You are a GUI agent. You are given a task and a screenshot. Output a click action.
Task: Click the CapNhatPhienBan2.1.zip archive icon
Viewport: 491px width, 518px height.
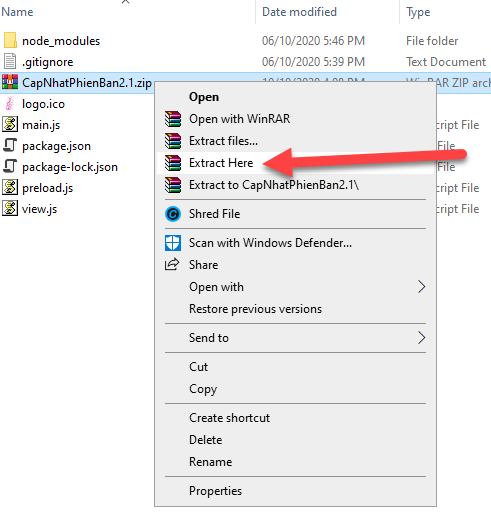(x=10, y=82)
